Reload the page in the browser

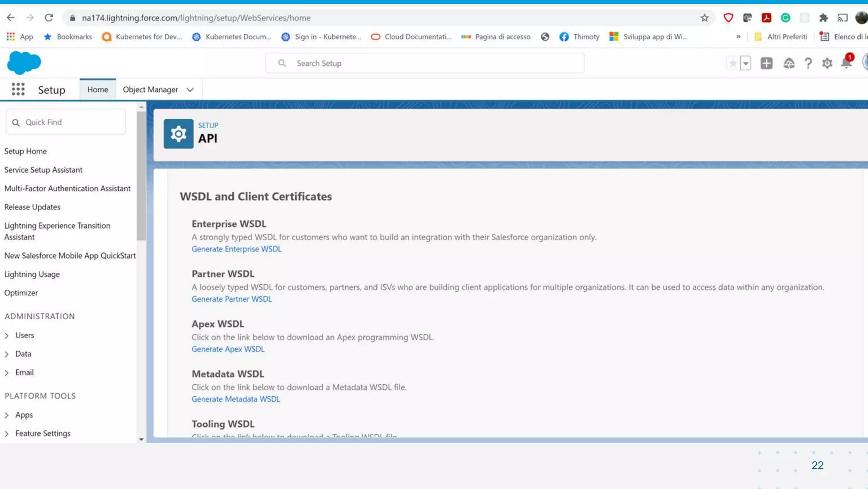click(x=49, y=18)
